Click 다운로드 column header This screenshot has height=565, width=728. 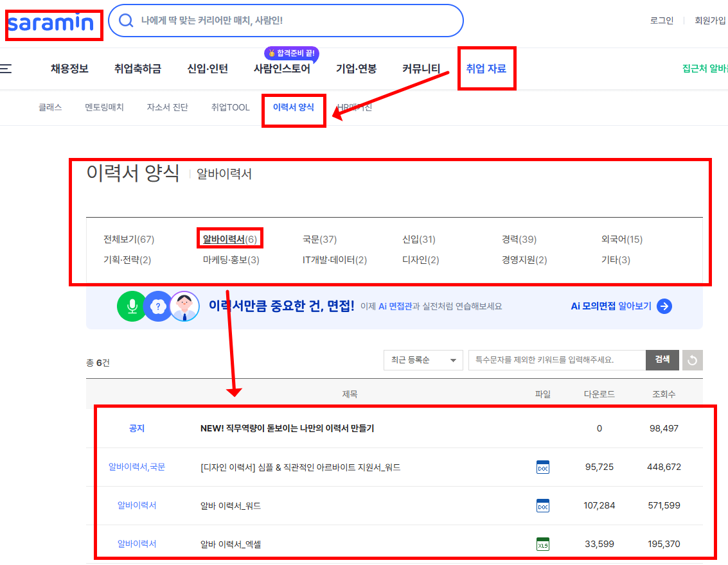point(599,394)
